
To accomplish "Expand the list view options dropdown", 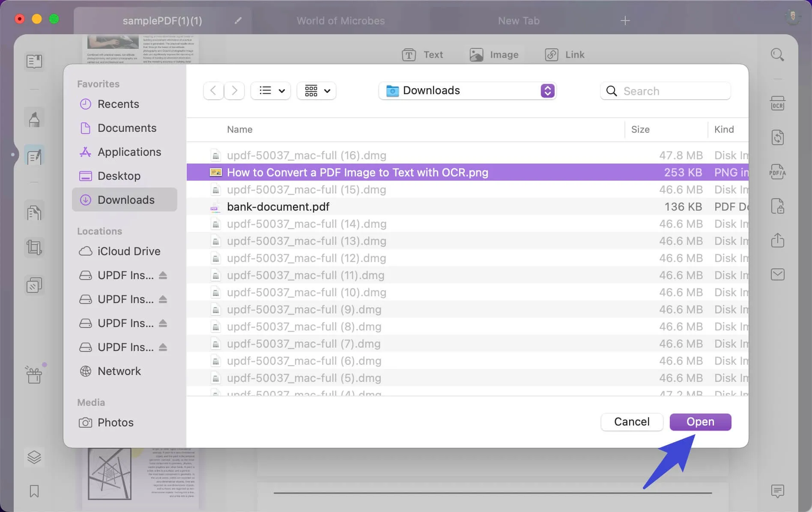I will point(270,90).
